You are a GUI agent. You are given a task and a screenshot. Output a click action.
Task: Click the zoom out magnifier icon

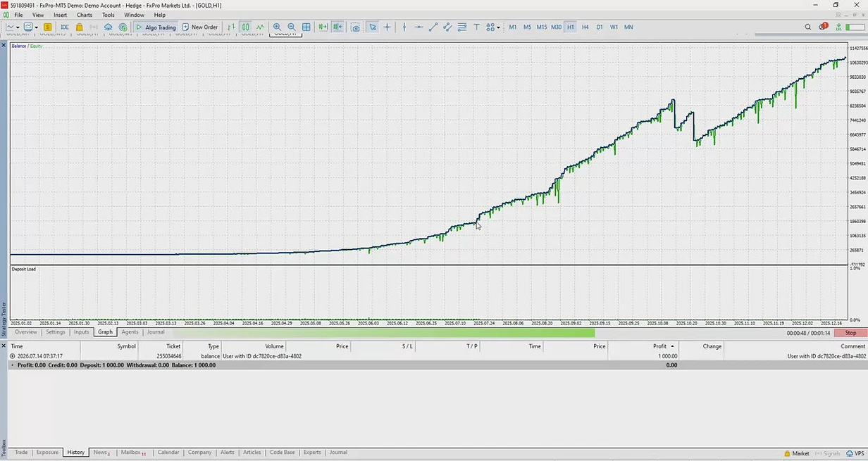292,27
